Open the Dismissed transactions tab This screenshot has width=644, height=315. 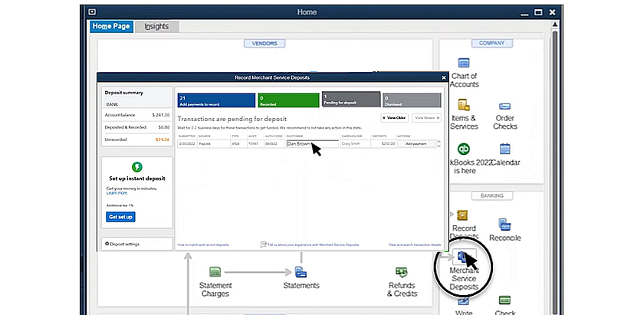point(412,100)
